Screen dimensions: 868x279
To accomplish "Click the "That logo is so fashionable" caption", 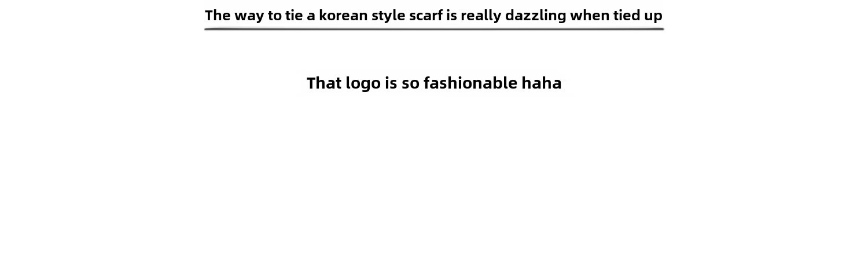I will [x=434, y=84].
